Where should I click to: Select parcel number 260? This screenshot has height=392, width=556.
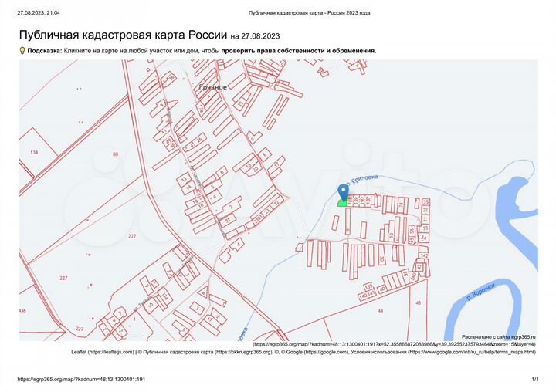(413, 275)
